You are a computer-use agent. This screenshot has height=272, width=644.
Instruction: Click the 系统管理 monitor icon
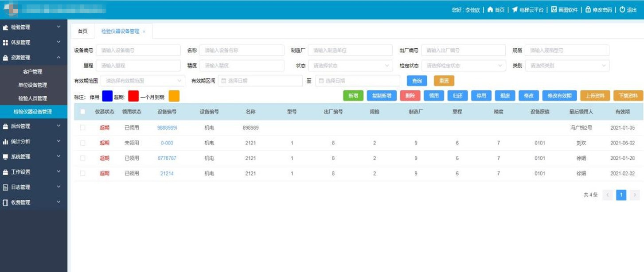coord(5,157)
